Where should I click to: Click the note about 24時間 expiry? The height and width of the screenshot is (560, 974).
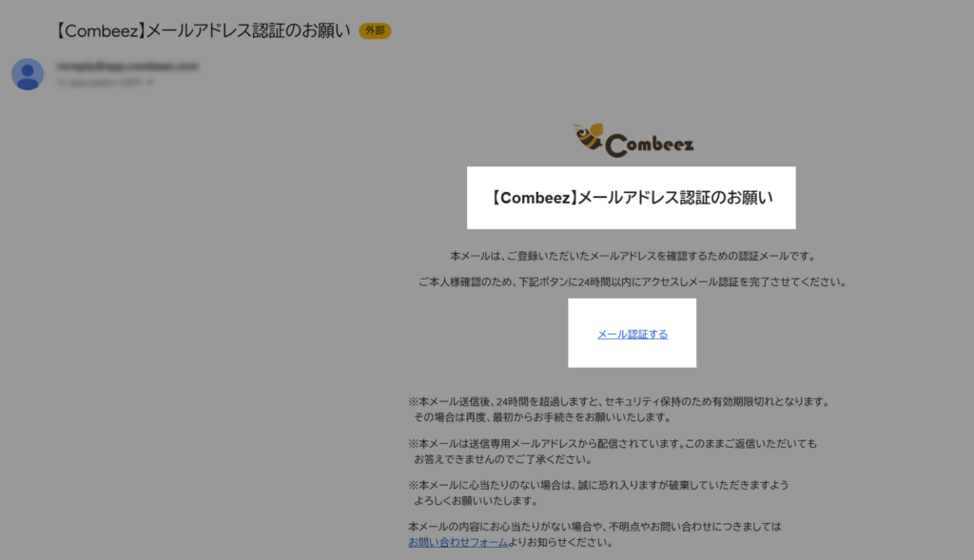(x=618, y=401)
